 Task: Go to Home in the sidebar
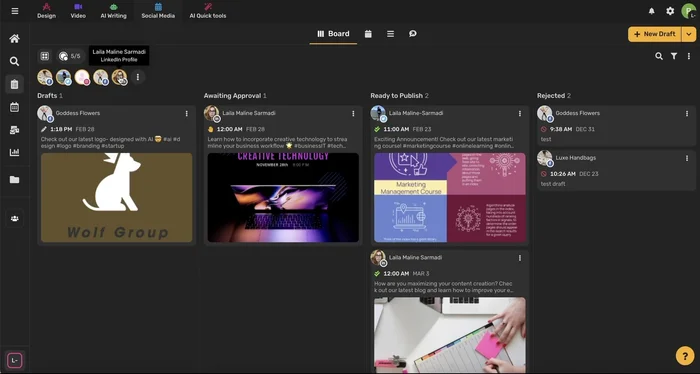(x=14, y=39)
